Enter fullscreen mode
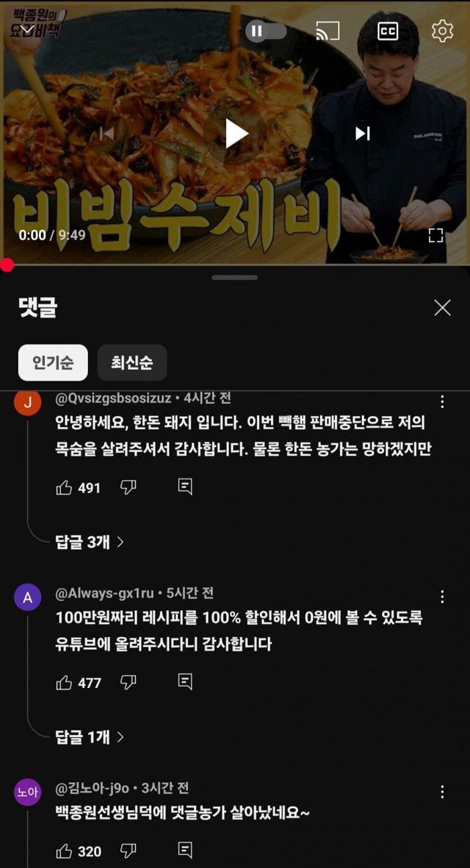 pos(435,235)
